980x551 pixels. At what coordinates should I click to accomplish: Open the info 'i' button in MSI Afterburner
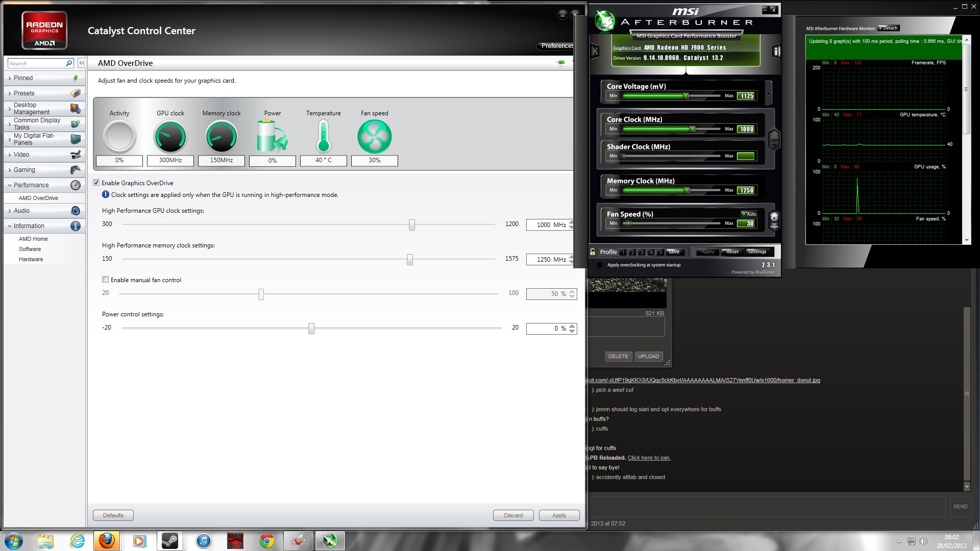776,51
